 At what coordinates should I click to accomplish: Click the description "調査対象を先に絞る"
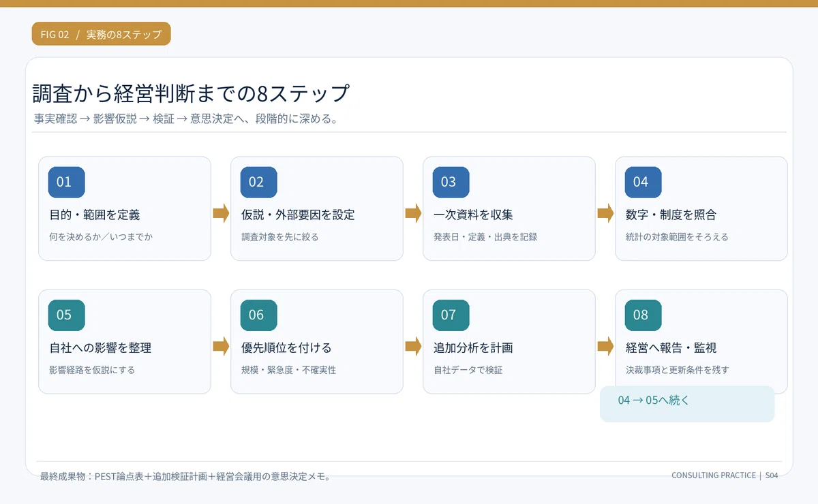[280, 237]
